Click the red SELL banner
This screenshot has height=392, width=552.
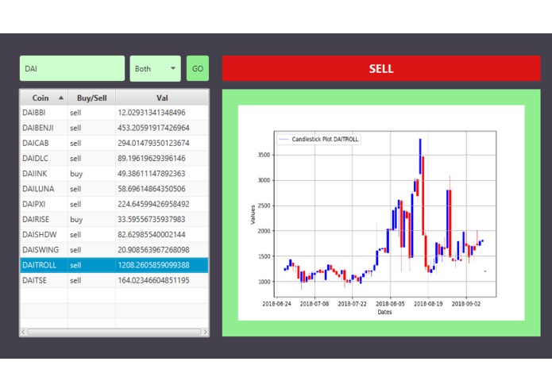(x=381, y=68)
